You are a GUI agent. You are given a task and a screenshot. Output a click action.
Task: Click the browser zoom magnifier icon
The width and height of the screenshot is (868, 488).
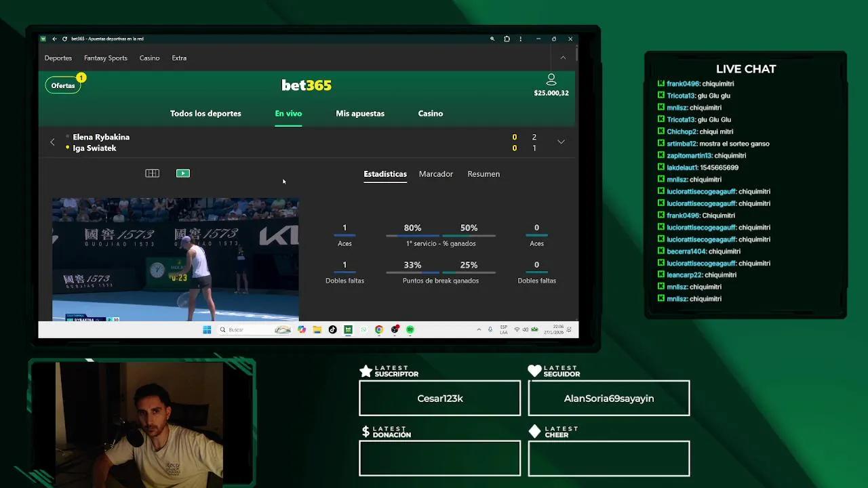pos(492,39)
